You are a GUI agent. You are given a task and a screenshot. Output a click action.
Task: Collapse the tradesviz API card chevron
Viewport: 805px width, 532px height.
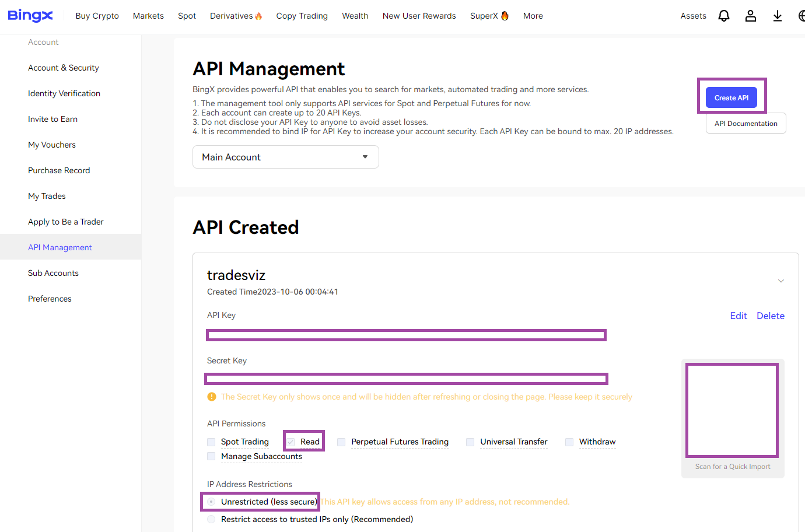780,281
